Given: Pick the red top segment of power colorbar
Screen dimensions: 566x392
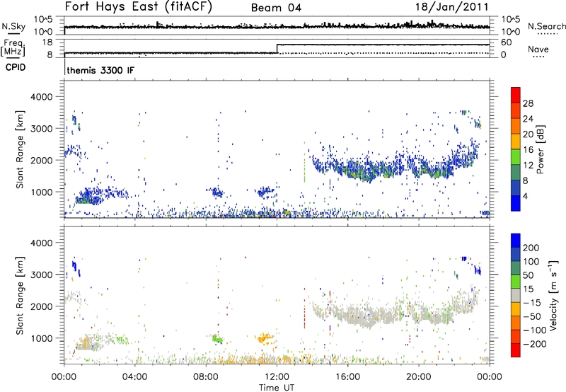Looking at the screenshot, I should click(x=516, y=95).
